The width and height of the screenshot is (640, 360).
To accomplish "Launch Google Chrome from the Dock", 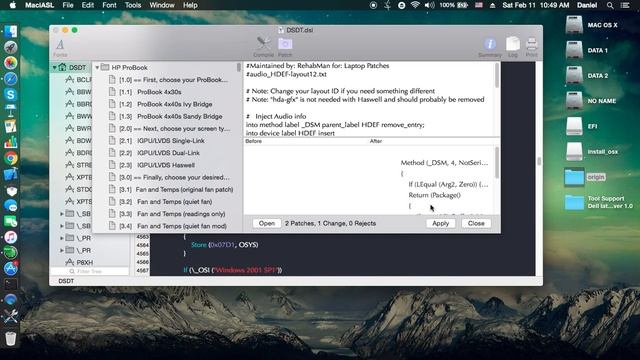I will pos(11,158).
